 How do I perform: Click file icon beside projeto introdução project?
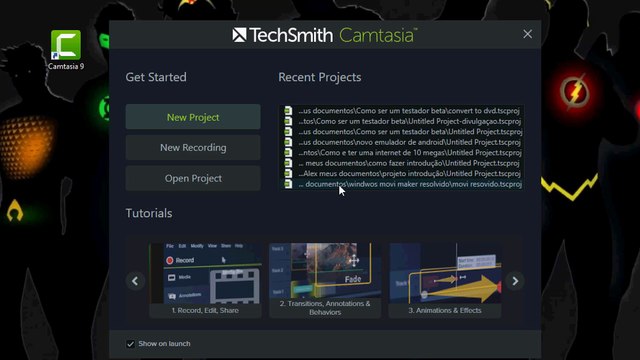(x=288, y=173)
